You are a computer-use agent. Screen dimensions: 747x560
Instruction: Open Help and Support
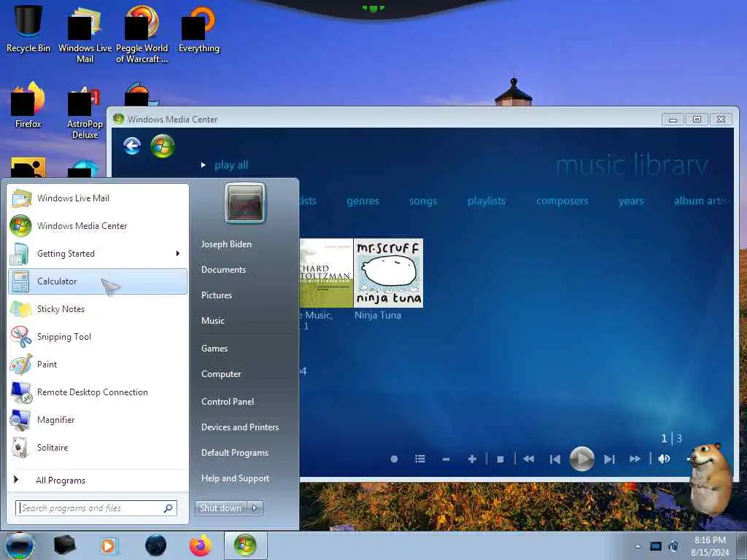point(236,478)
